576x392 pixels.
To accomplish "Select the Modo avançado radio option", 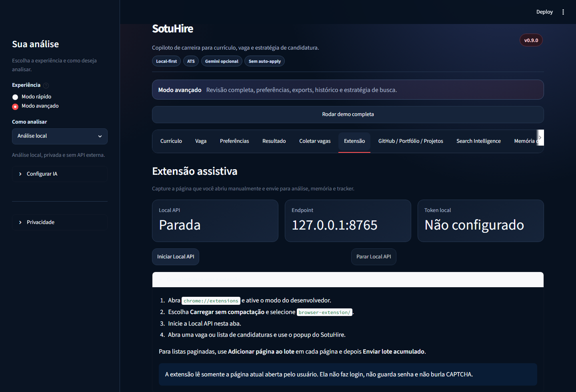I will (x=15, y=106).
